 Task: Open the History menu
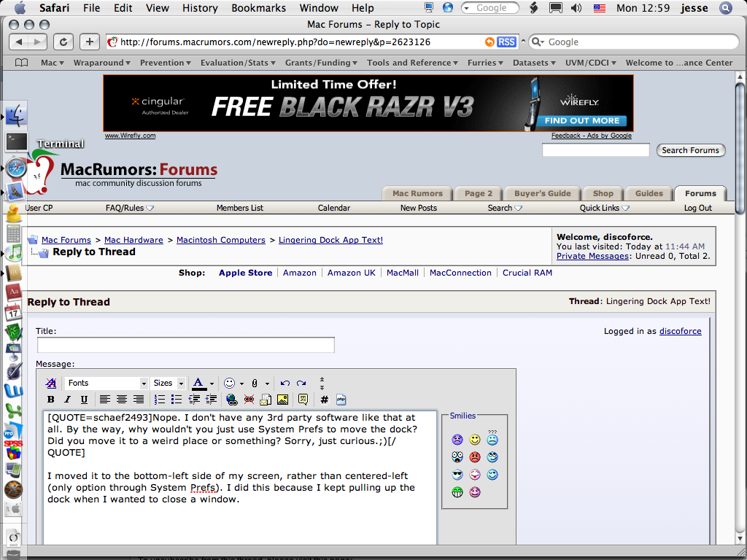(x=200, y=8)
